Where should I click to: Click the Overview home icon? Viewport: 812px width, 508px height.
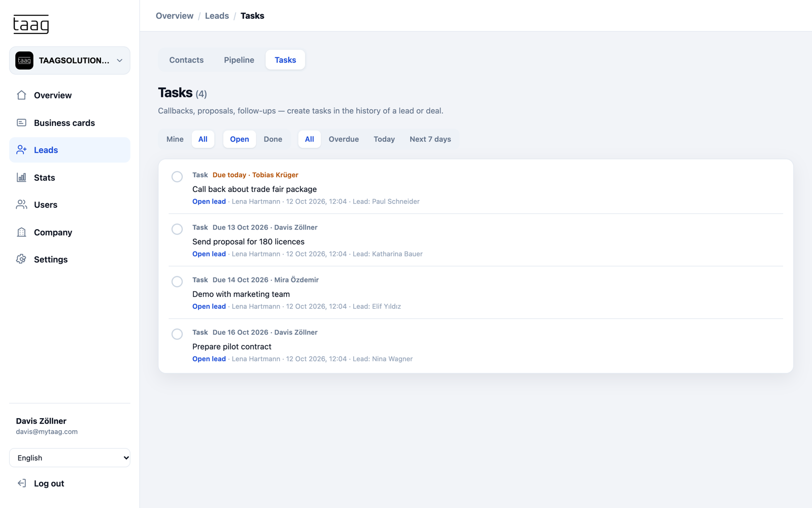coord(21,95)
